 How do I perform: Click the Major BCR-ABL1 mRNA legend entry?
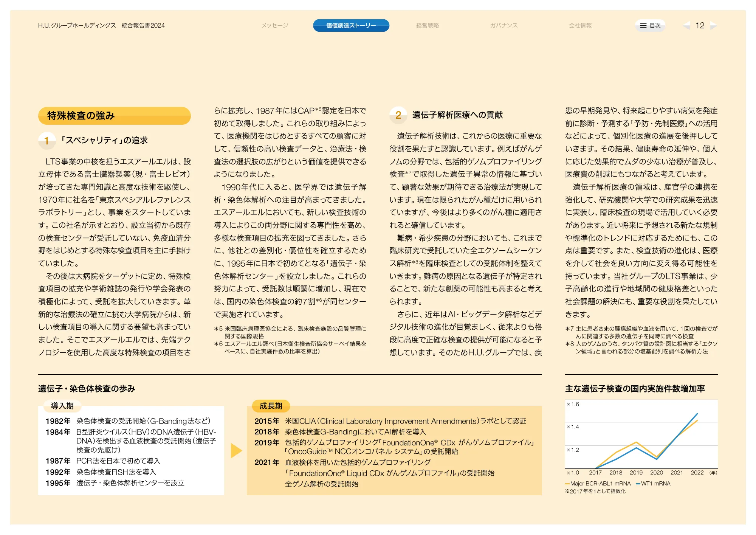tap(598, 484)
